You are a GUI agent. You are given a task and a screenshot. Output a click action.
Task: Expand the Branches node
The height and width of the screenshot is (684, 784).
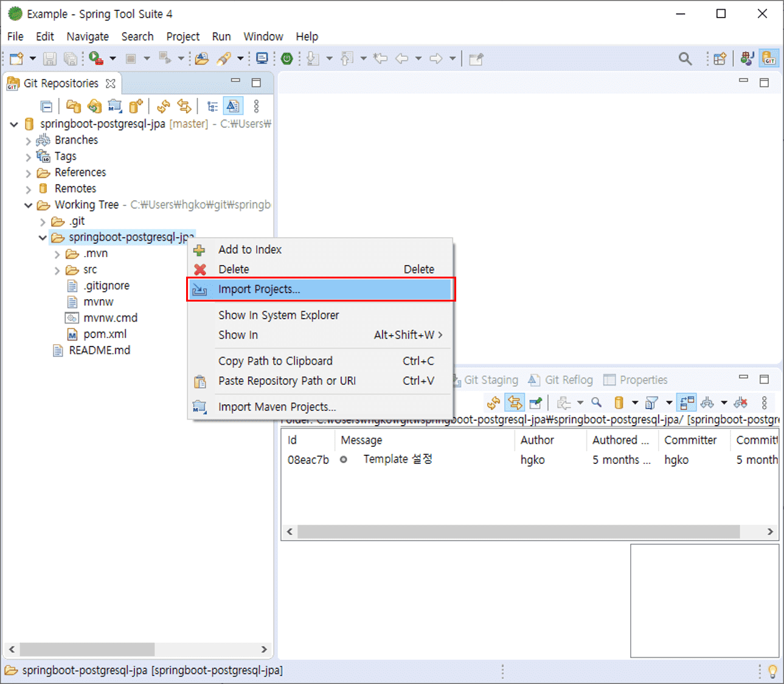click(x=28, y=140)
